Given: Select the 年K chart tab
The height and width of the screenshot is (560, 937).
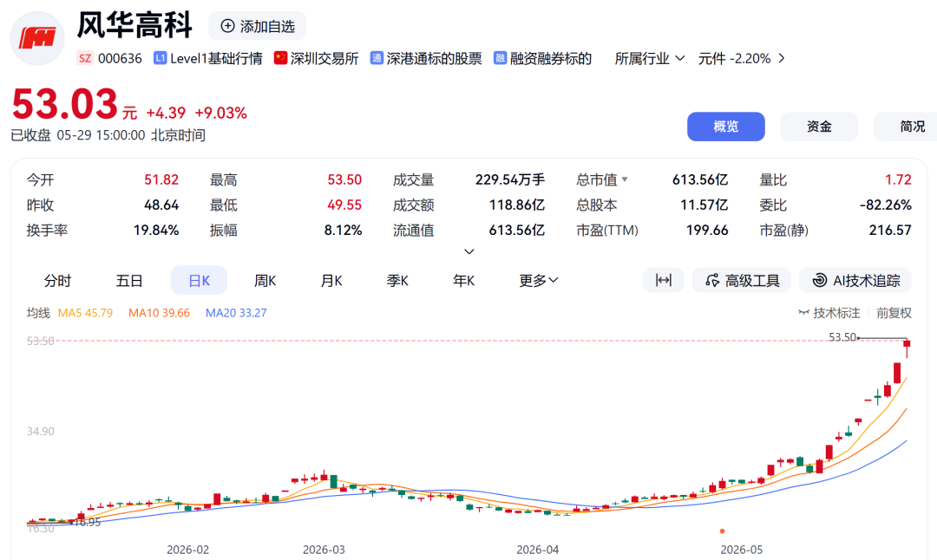Looking at the screenshot, I should [x=463, y=280].
